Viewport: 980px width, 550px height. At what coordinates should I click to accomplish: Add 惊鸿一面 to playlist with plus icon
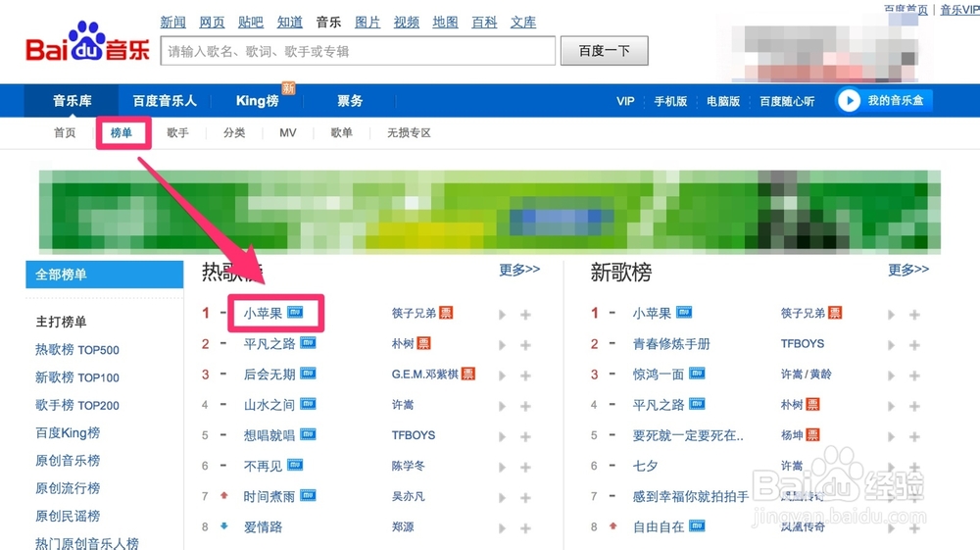coord(914,375)
